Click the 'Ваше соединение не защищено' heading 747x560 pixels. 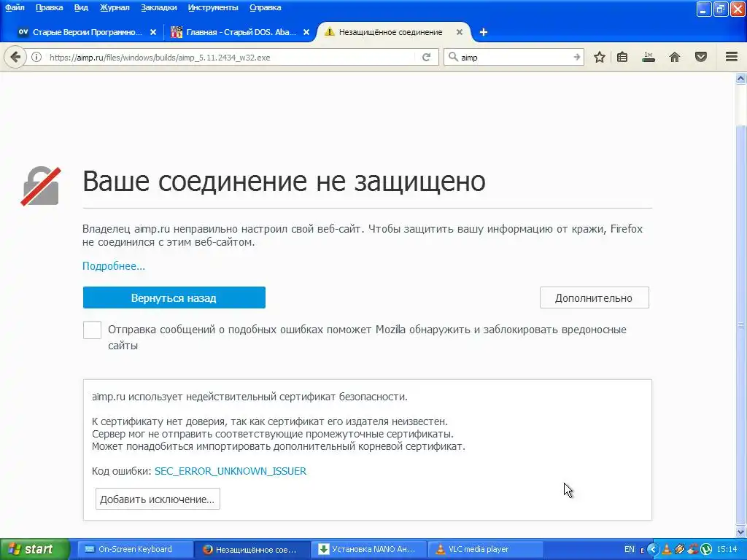[284, 181]
